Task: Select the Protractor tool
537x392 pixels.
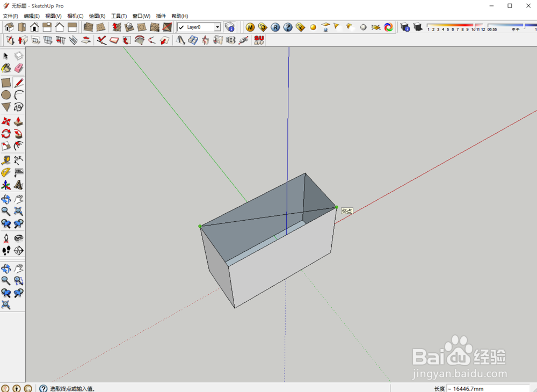Action: (6, 172)
